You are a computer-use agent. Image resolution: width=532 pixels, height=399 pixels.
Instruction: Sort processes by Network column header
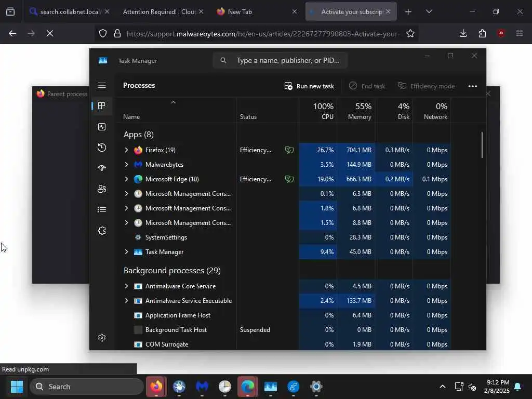432,111
